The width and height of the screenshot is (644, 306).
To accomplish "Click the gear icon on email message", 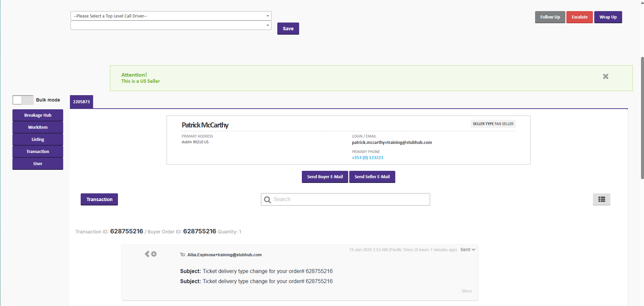I will pyautogui.click(x=154, y=254).
